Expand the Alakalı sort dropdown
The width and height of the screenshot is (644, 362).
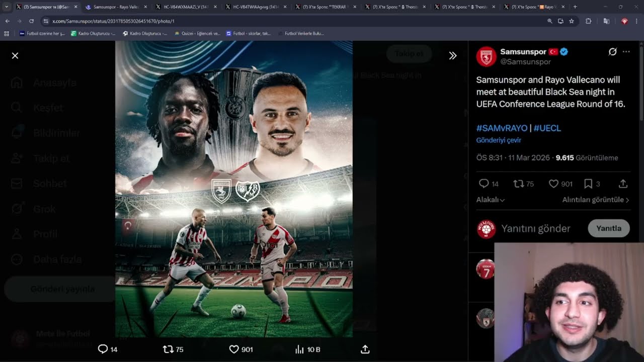491,200
